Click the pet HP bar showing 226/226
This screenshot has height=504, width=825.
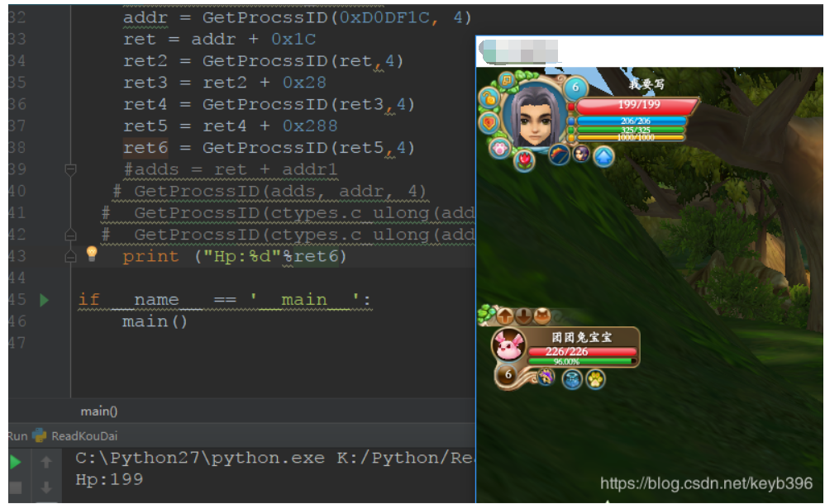point(582,351)
